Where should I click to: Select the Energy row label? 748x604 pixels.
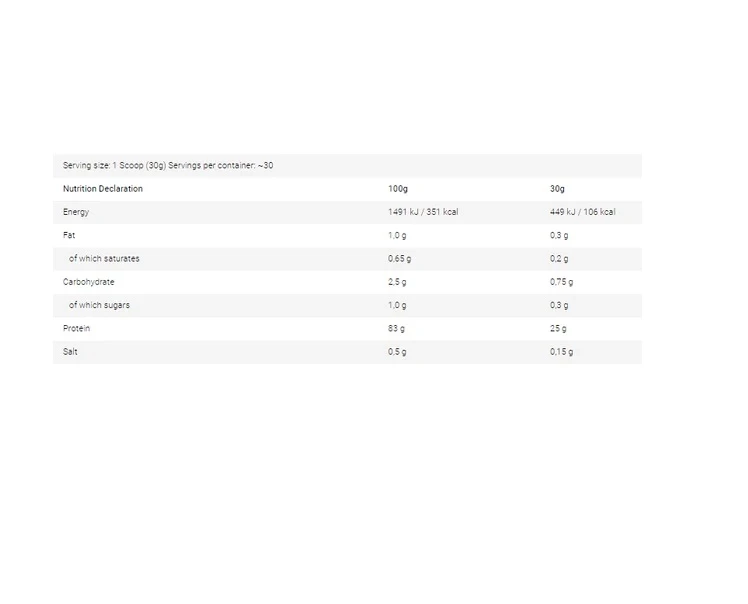point(76,212)
